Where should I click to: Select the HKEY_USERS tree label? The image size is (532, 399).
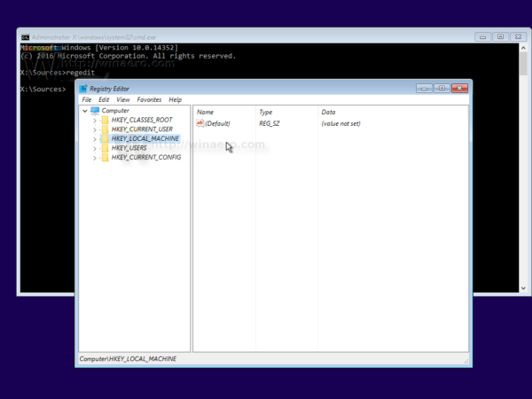129,148
